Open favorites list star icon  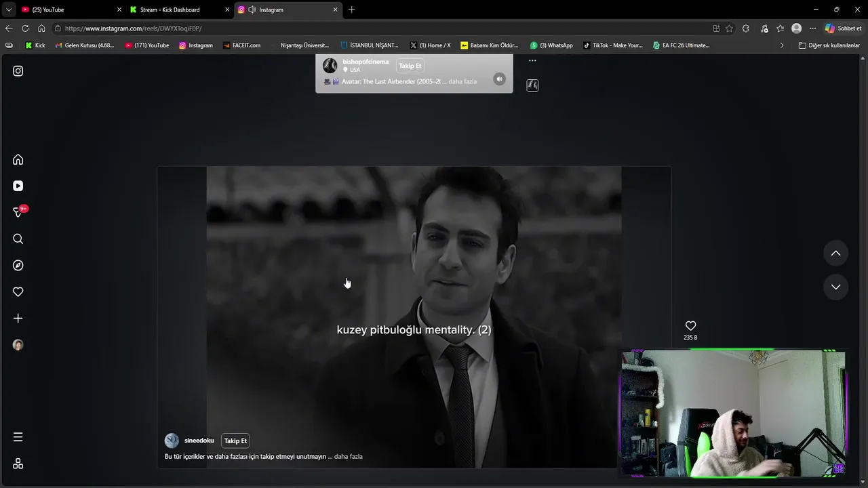(x=780, y=28)
